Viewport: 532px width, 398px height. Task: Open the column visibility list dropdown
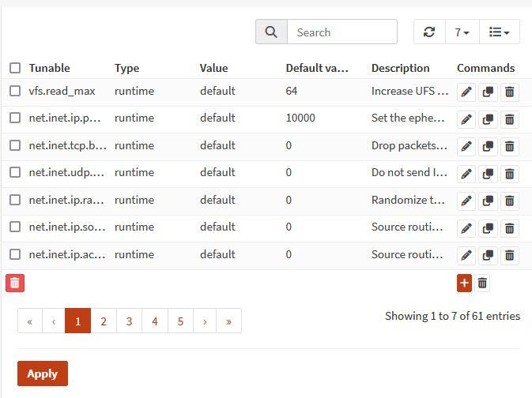(499, 32)
